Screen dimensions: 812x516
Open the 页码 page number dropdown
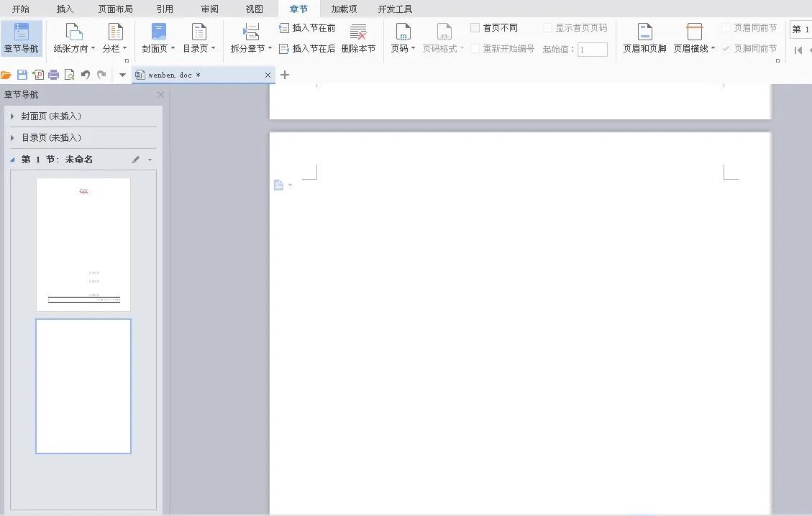403,38
